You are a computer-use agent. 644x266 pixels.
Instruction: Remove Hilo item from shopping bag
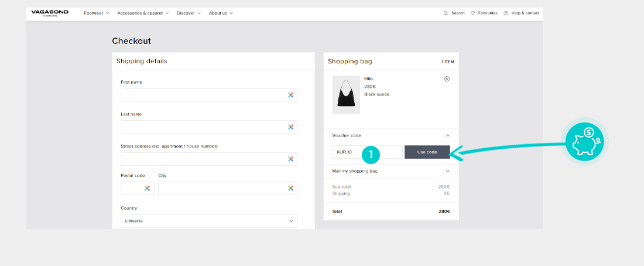click(447, 79)
